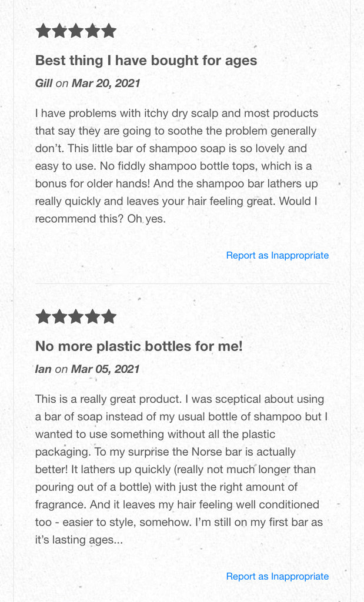The image size is (364, 602).
Task: Click Gill's review body text
Action: [176, 166]
